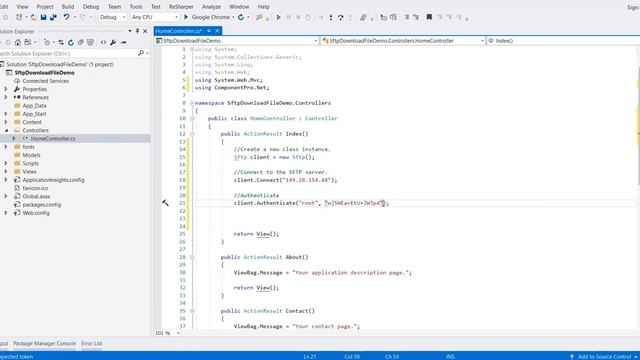This screenshot has width=640, height=360.
Task: Click Collapse All icon in Solution Explorer
Action: (x=80, y=42)
